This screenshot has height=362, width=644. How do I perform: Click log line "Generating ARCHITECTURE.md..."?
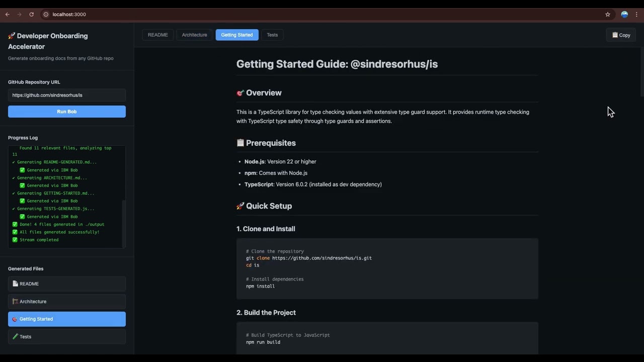(x=50, y=178)
